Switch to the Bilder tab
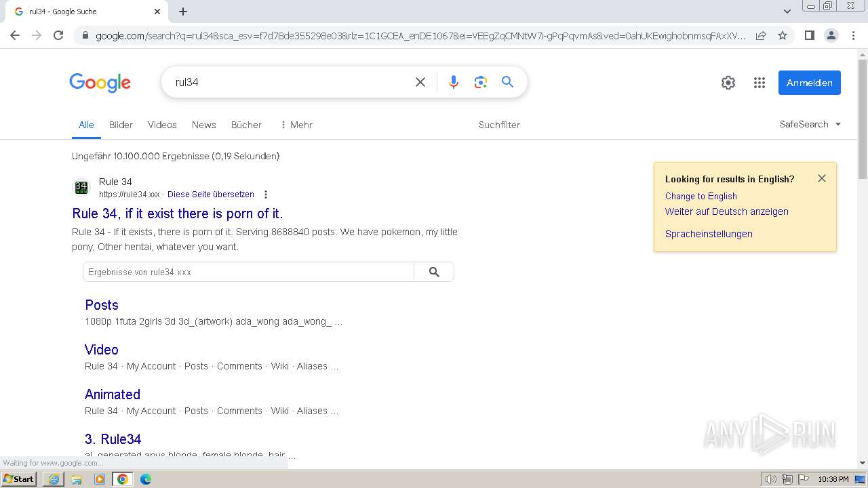This screenshot has height=488, width=868. point(121,125)
